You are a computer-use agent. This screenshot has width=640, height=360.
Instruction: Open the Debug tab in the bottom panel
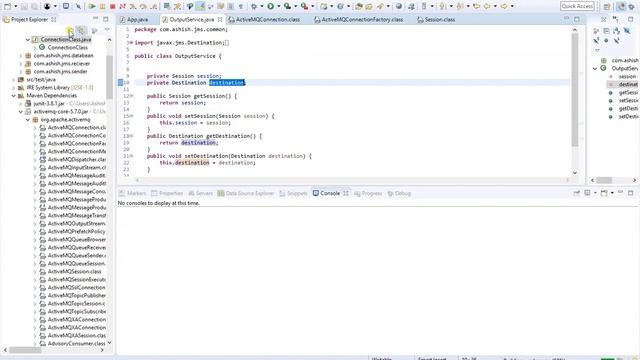pyautogui.click(x=399, y=193)
